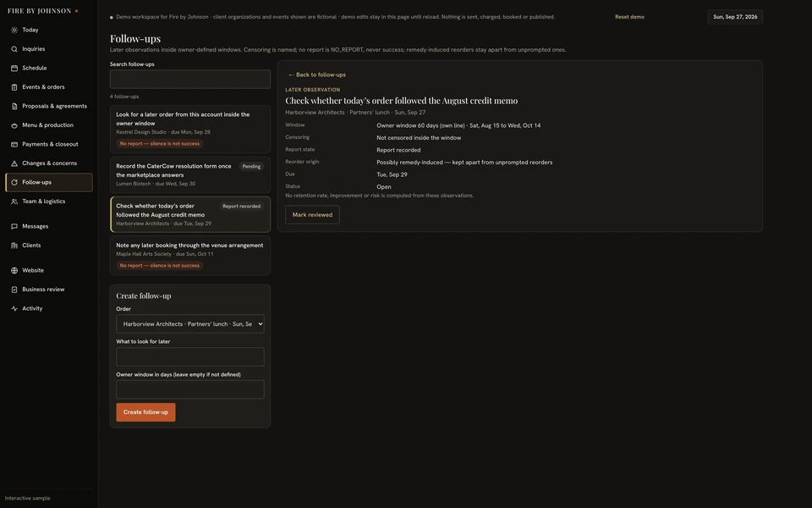Click the Fire by Johnson logo
Image resolution: width=812 pixels, height=508 pixels.
click(x=42, y=11)
